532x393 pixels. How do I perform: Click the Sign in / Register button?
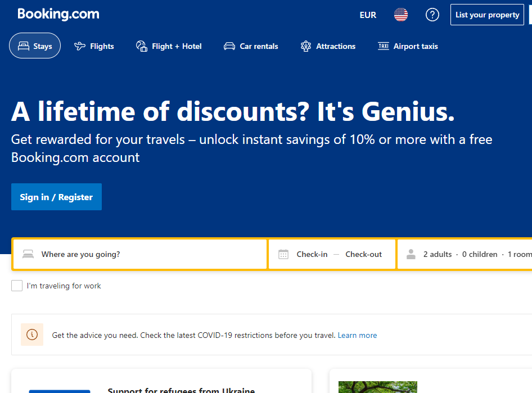[x=56, y=197]
